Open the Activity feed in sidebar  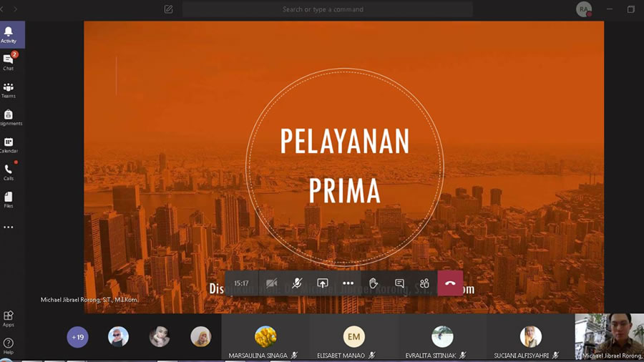9,34
